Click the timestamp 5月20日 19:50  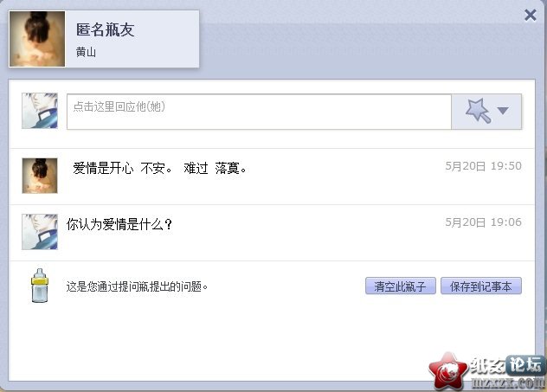pyautogui.click(x=484, y=166)
